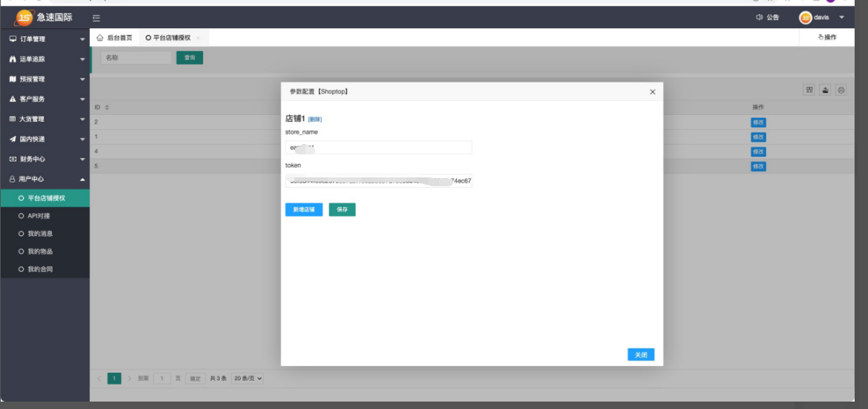Screen dimensions: 868x409
Task: Expand the 订单管理 sidebar menu
Action: (45, 39)
